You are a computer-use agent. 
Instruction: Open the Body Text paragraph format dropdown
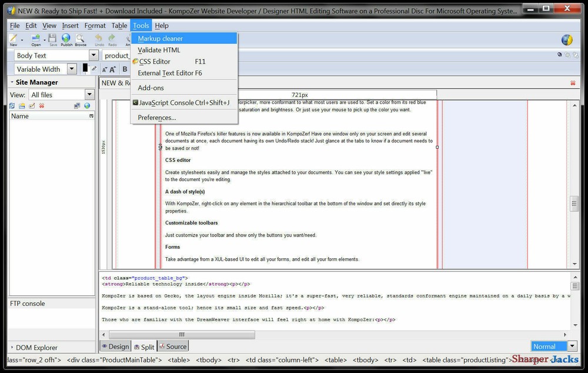[x=92, y=55]
